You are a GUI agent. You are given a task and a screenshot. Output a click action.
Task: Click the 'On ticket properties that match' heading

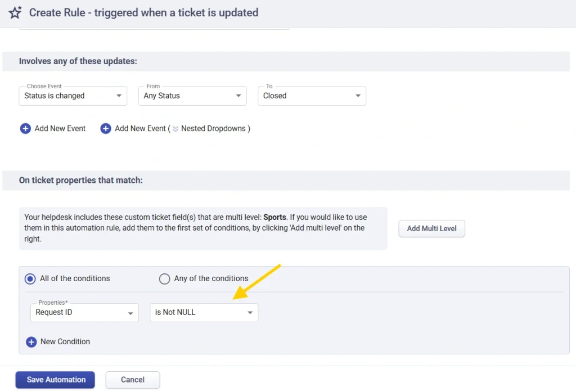81,181
